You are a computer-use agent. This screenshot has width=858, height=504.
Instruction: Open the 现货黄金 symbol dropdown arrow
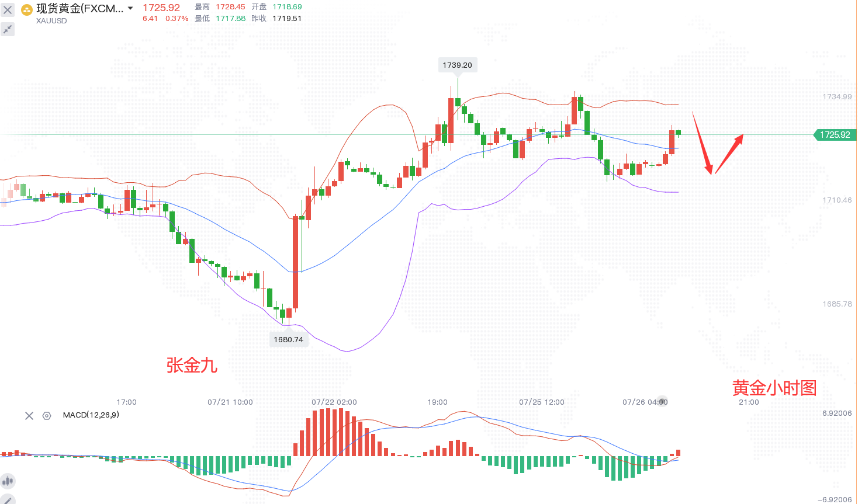point(130,8)
